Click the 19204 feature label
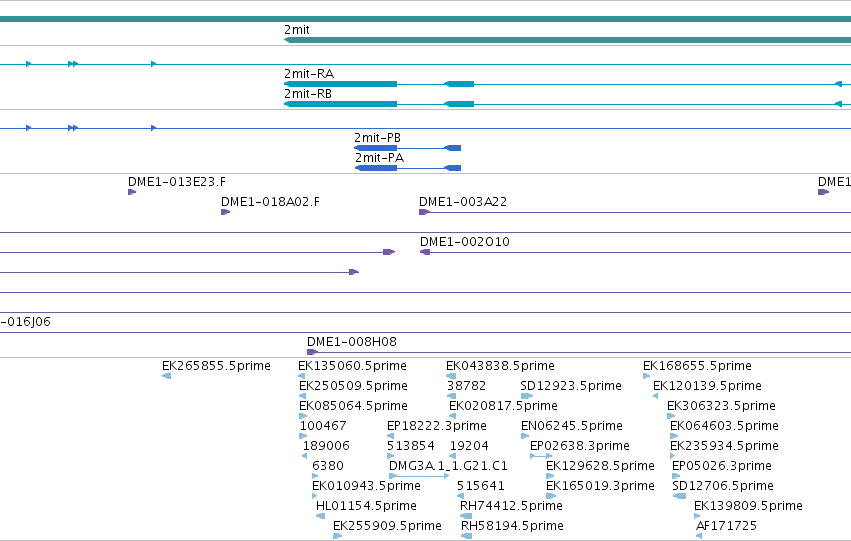Image resolution: width=851 pixels, height=541 pixels. [469, 446]
